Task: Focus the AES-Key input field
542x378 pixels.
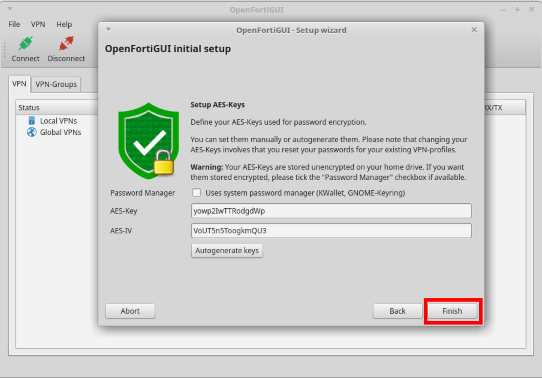Action: (331, 211)
